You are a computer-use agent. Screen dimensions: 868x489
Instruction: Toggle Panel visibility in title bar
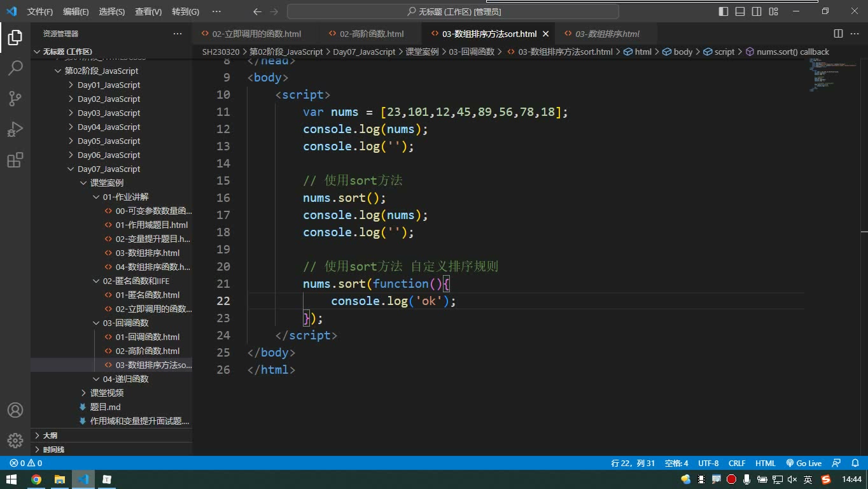coord(740,11)
